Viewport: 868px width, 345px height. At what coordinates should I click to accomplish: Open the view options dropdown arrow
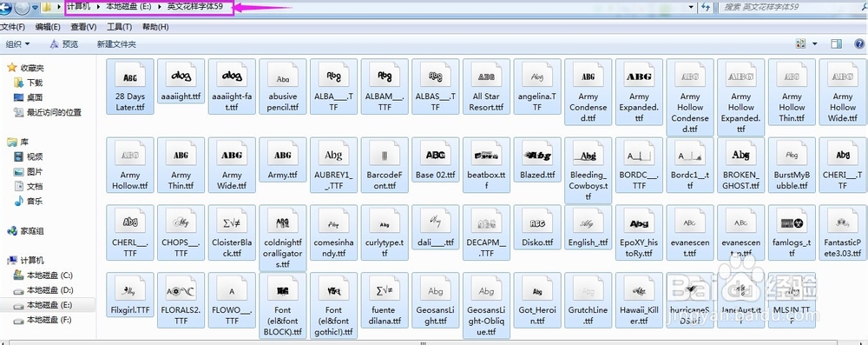coord(814,43)
